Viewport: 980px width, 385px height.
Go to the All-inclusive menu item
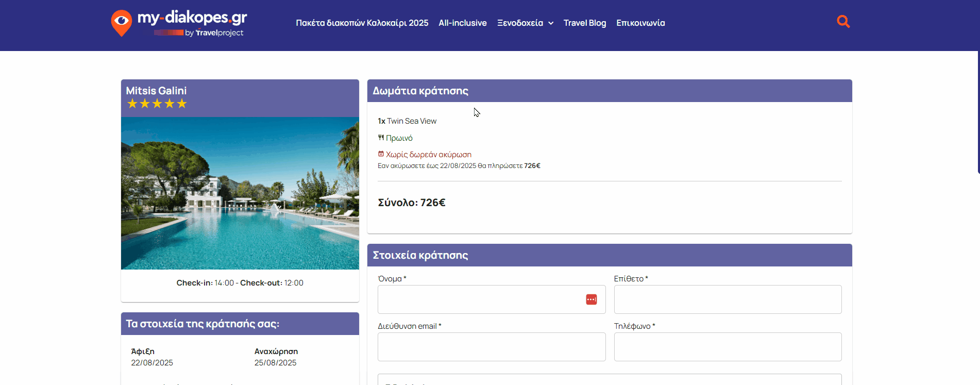coord(463,23)
